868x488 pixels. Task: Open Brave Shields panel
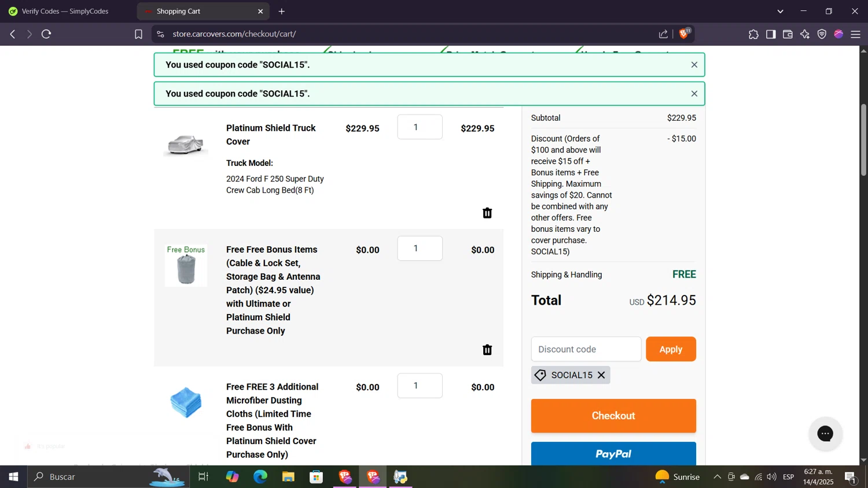point(685,34)
